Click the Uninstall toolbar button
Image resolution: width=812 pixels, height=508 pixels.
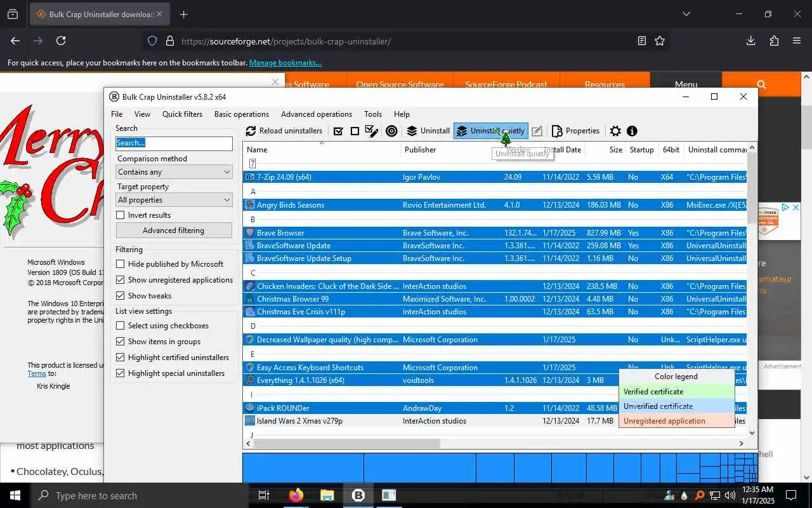pyautogui.click(x=428, y=131)
